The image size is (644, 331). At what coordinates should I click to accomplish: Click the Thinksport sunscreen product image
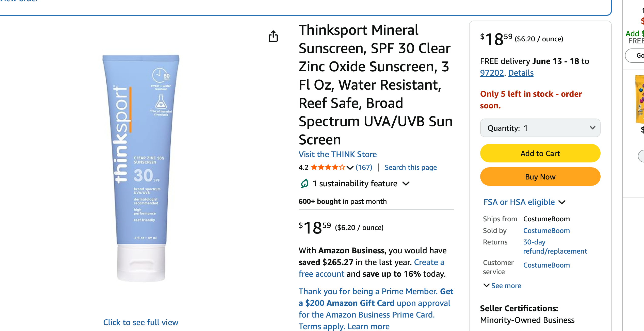(x=141, y=168)
